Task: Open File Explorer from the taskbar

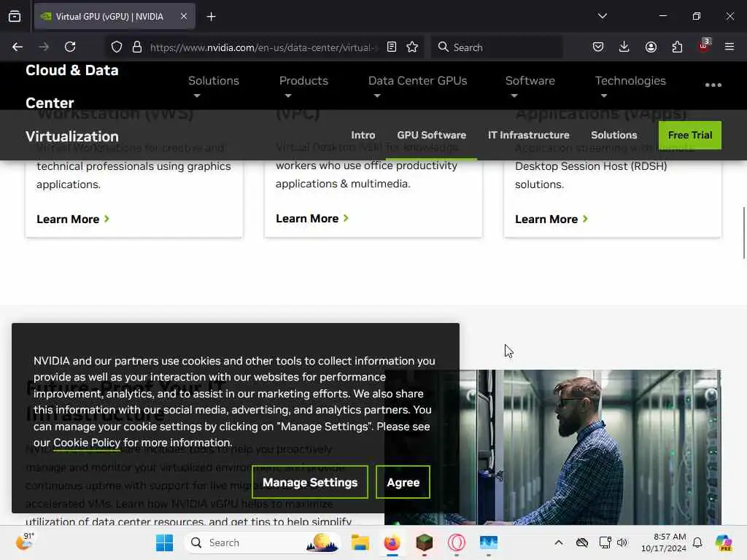Action: point(360,542)
